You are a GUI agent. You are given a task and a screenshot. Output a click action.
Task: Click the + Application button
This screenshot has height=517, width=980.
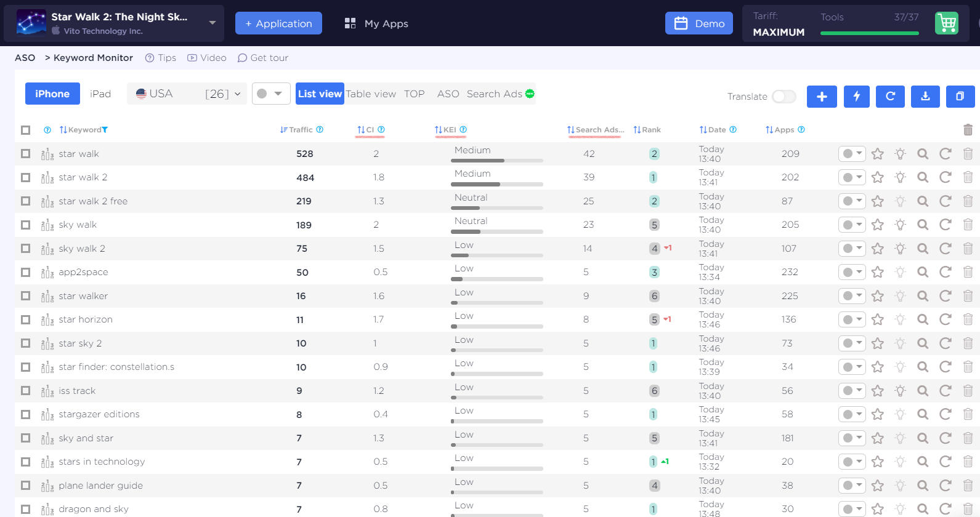pyautogui.click(x=278, y=23)
